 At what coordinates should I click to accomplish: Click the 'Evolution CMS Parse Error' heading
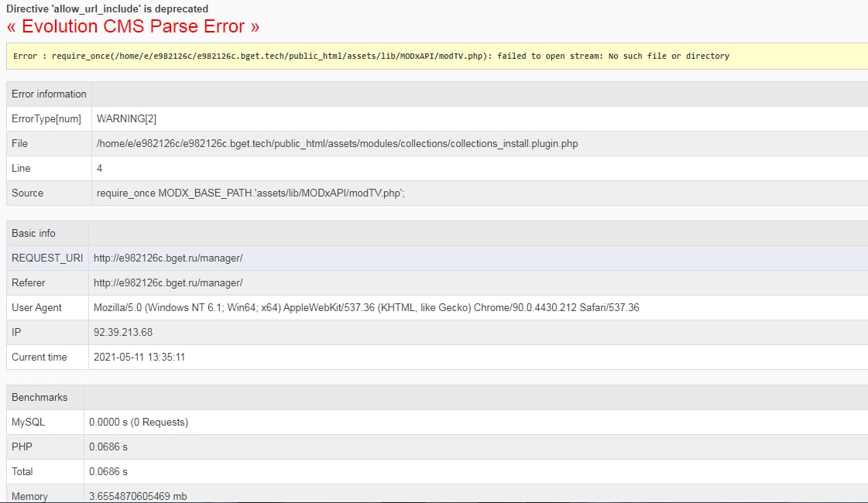tap(133, 26)
